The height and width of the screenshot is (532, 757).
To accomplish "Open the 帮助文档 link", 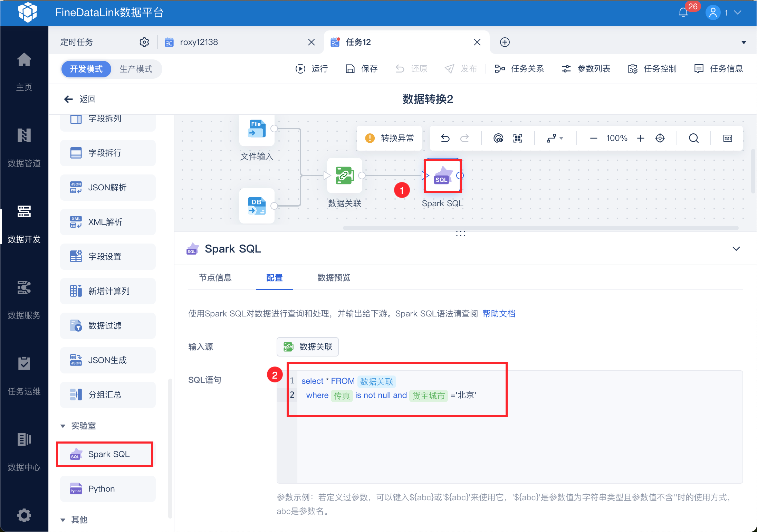I will click(499, 314).
